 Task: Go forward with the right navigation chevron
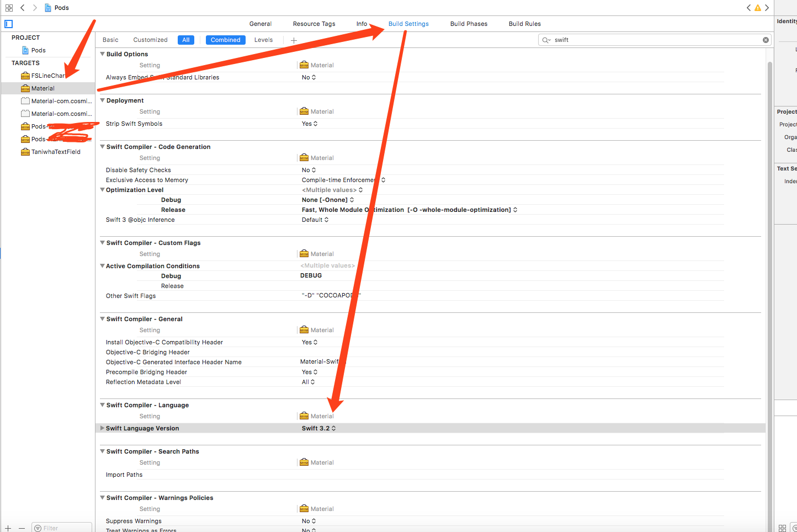coord(35,8)
